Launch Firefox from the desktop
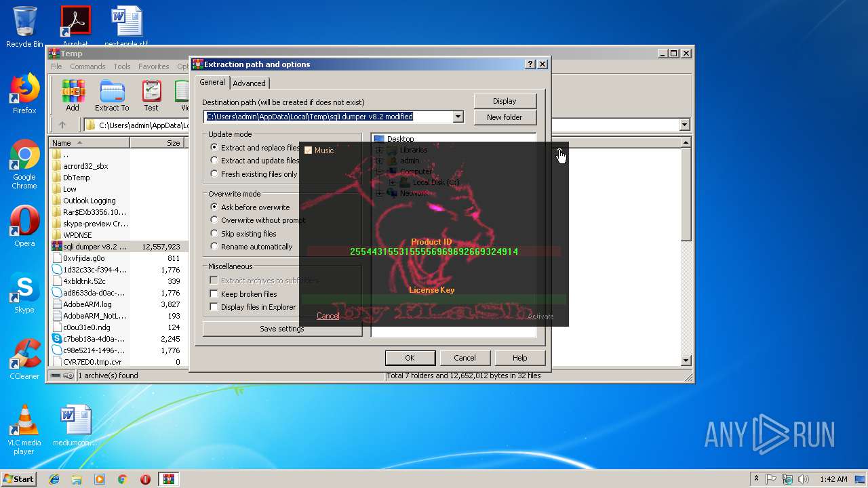Viewport: 868px width, 488px height. (24, 94)
